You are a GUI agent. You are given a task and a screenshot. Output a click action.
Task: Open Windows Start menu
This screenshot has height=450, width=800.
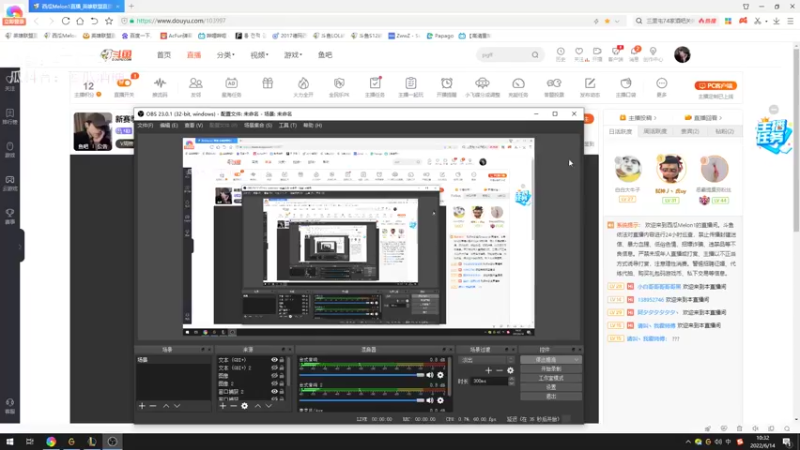click(x=10, y=442)
